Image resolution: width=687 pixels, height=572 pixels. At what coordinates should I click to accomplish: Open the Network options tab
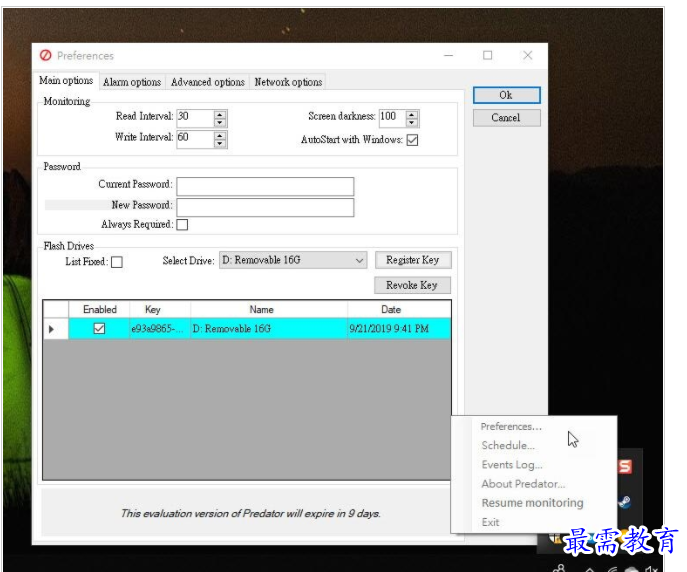(288, 82)
